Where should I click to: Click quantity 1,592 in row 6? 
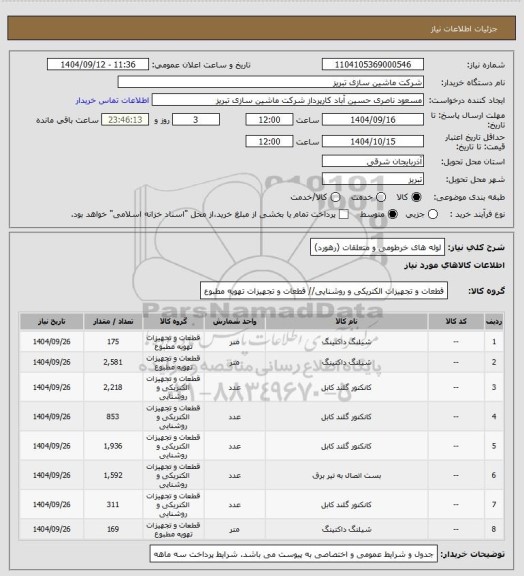pos(113,475)
